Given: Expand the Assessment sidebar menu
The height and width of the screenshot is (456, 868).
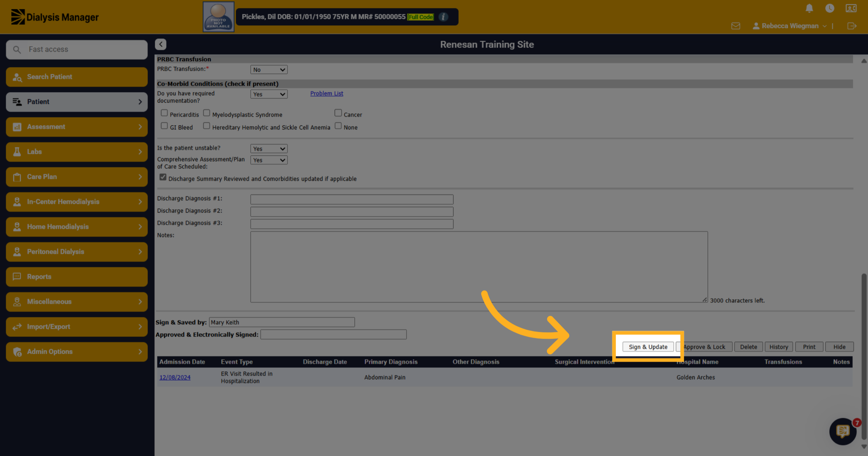Looking at the screenshot, I should click(x=77, y=126).
